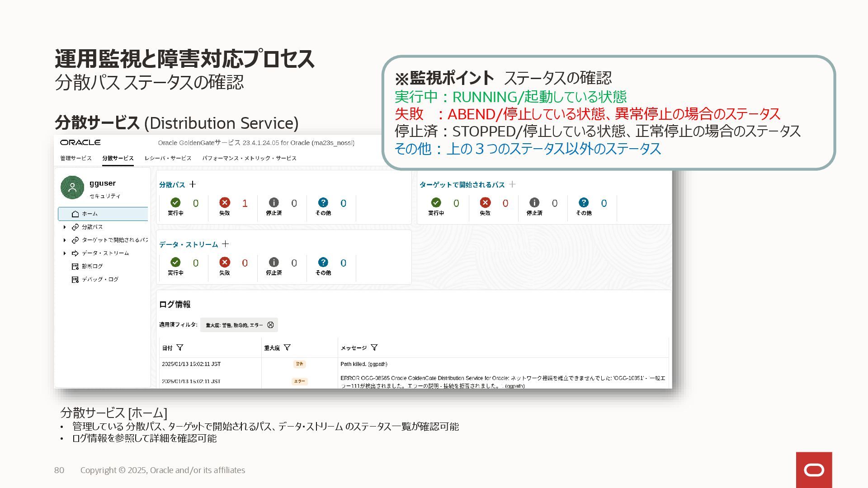This screenshot has height=488, width=868.
Task: Open the filter on 重大度 column
Action: click(x=287, y=347)
